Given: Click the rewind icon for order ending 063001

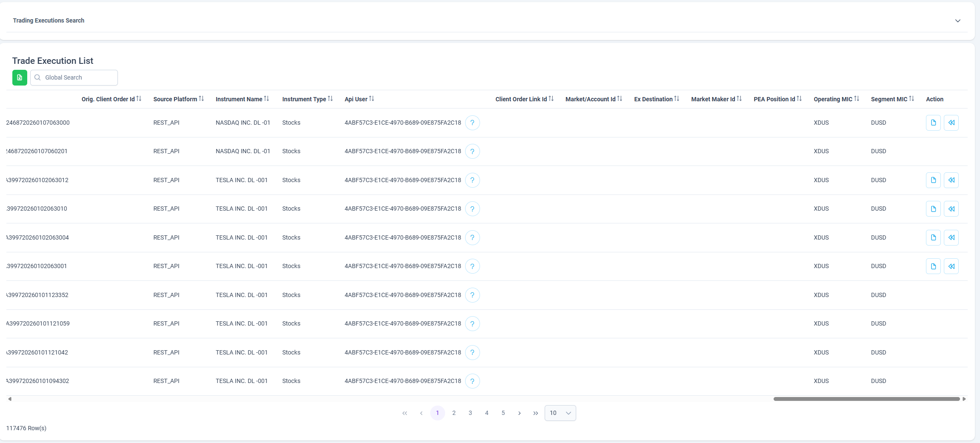Looking at the screenshot, I should [951, 266].
